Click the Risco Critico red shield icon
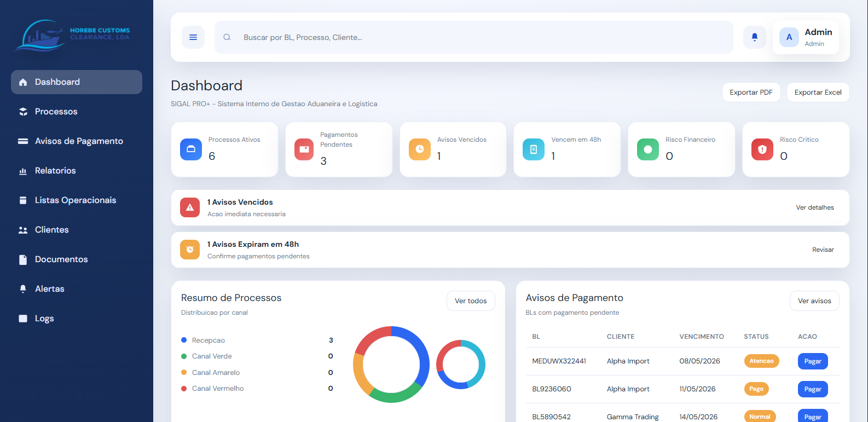This screenshot has width=868, height=422. click(x=762, y=149)
